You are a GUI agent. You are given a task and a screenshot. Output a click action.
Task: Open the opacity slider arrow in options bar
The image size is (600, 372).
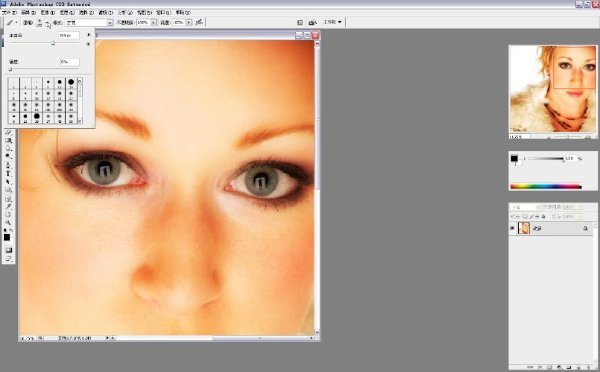153,23
